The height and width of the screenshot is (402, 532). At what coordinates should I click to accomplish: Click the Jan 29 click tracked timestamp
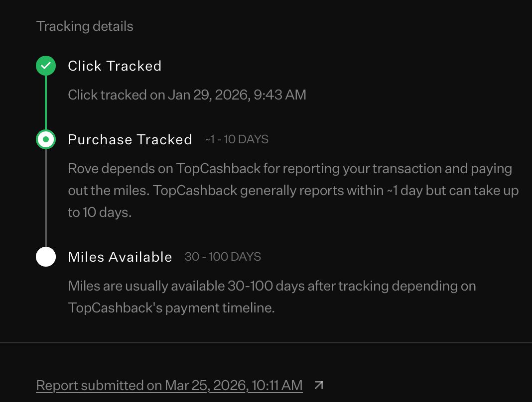click(x=187, y=95)
